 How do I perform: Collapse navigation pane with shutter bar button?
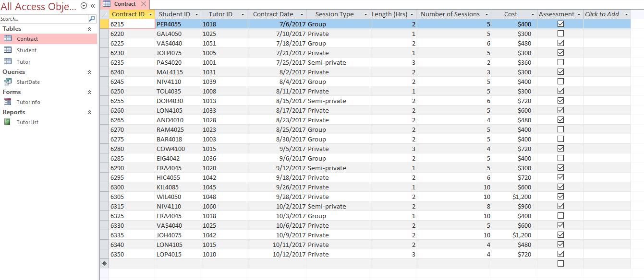point(93,6)
